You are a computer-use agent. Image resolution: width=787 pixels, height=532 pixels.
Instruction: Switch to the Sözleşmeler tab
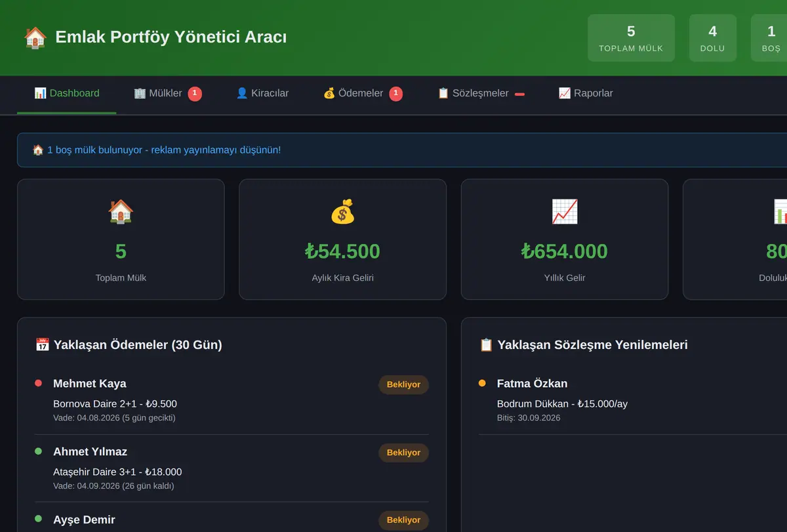point(481,94)
